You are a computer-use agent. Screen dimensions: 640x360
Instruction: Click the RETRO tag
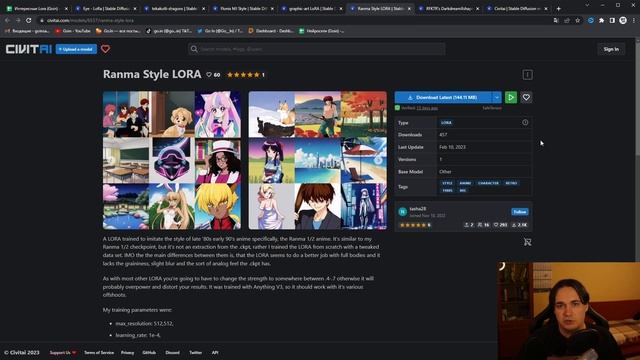[511, 183]
